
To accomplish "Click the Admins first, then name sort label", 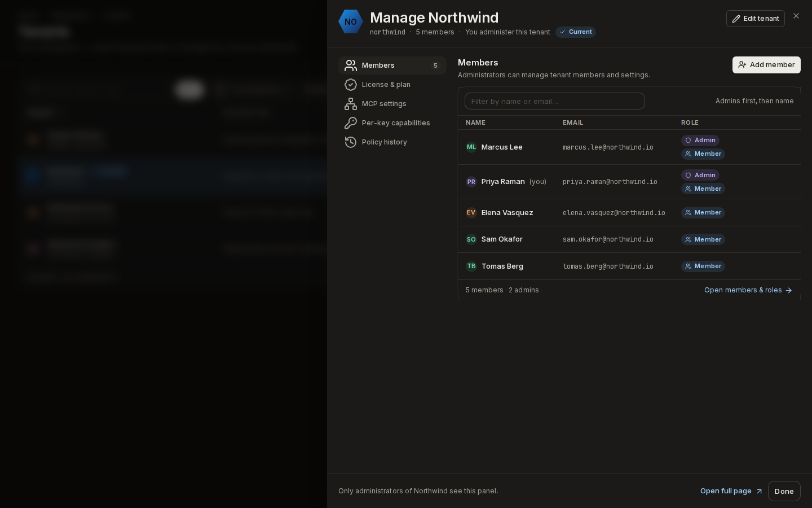I will coord(754,101).
